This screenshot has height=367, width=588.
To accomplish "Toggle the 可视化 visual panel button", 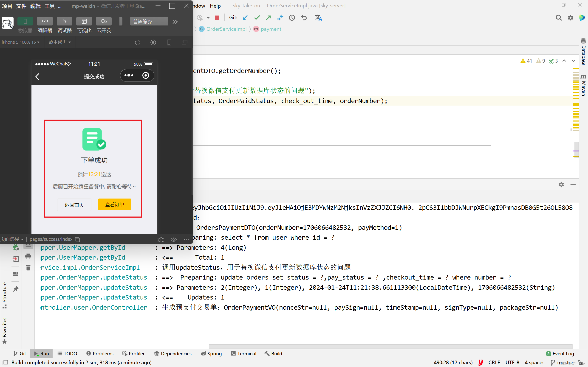I will [x=84, y=21].
